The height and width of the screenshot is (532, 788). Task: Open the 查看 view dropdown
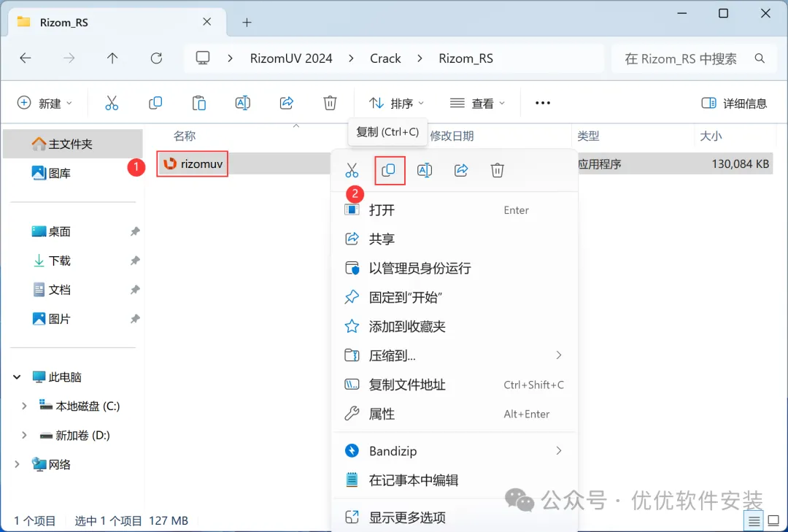tap(477, 103)
